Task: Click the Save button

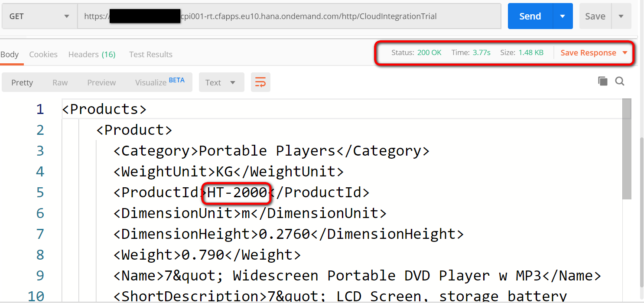Action: pos(595,16)
